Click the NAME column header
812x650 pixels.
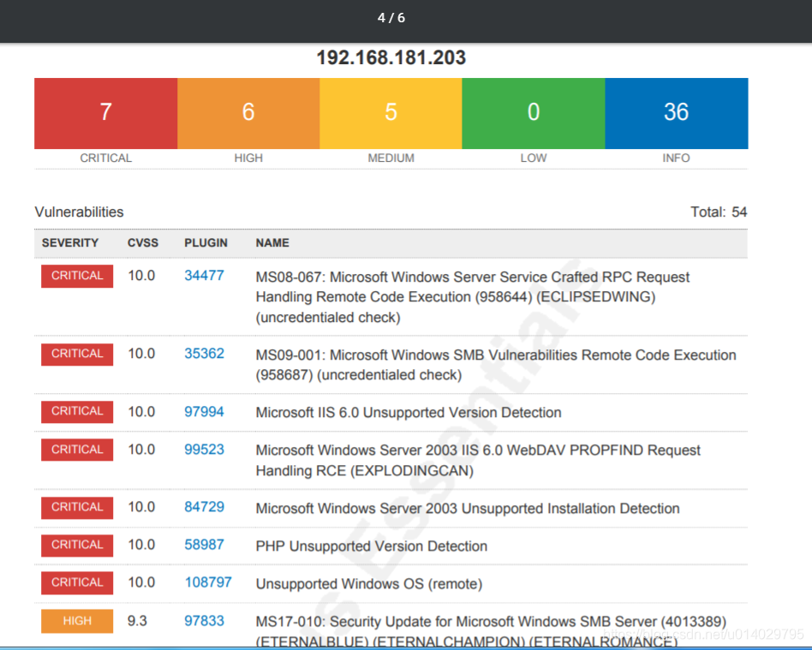click(272, 243)
